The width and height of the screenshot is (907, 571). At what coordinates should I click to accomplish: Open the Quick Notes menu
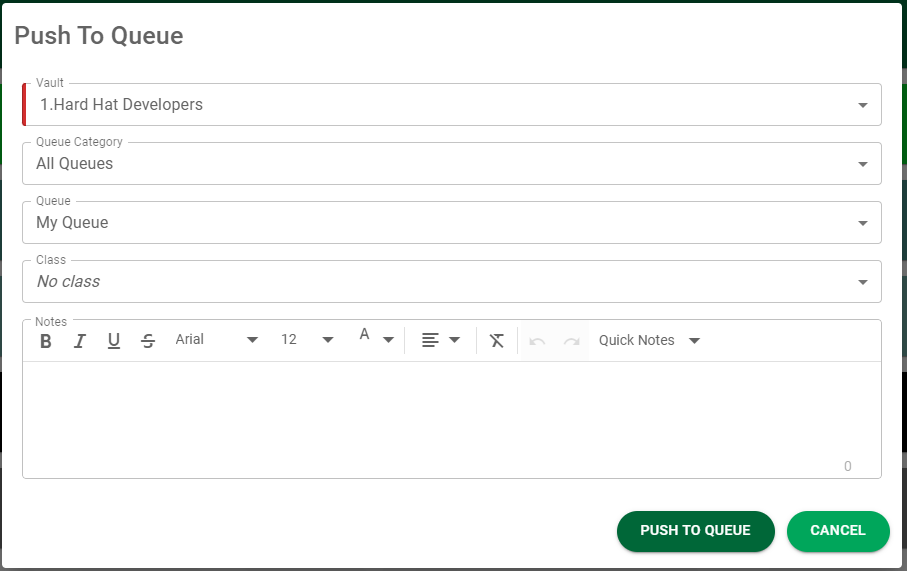click(649, 340)
